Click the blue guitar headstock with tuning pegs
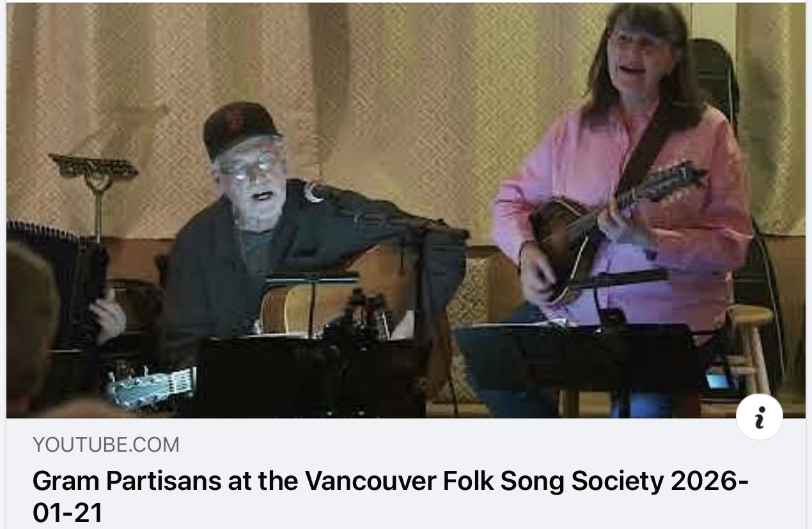Viewport: 812px width, 529px height. 152,385
